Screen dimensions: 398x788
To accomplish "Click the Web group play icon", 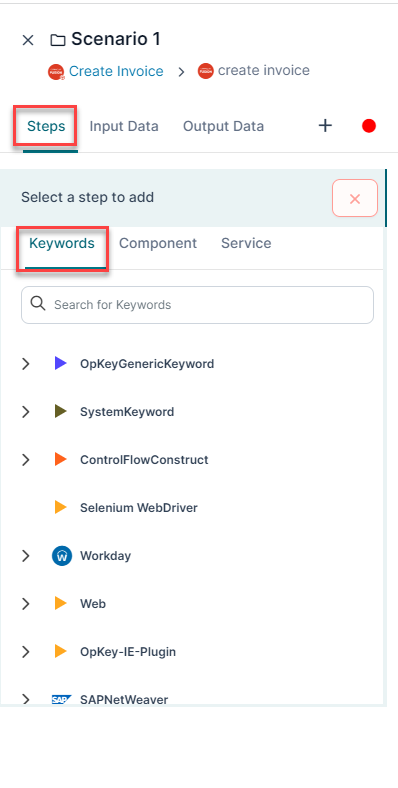I will (x=60, y=603).
